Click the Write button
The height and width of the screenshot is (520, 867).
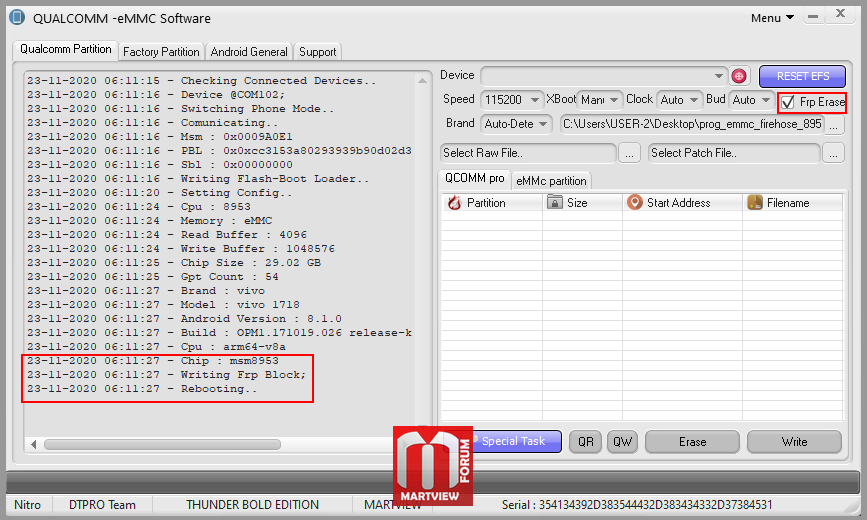pos(794,442)
